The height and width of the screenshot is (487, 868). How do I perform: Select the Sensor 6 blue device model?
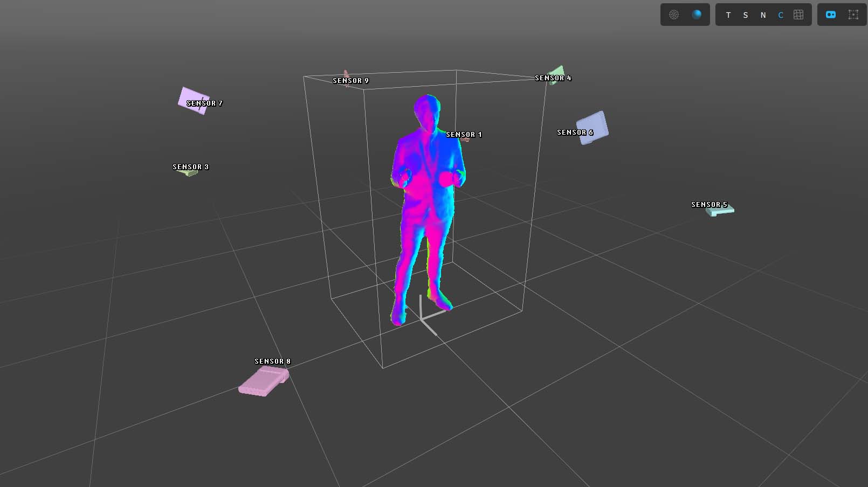click(x=594, y=126)
